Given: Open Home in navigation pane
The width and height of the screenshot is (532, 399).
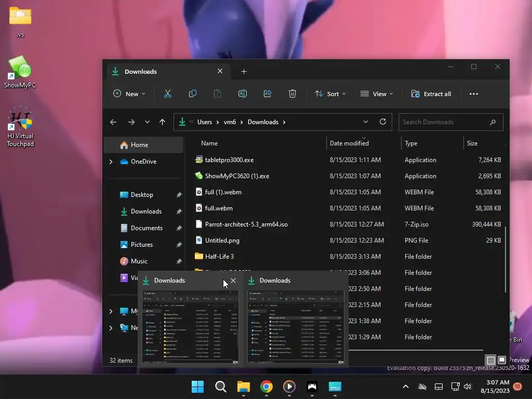Looking at the screenshot, I should tap(144, 145).
